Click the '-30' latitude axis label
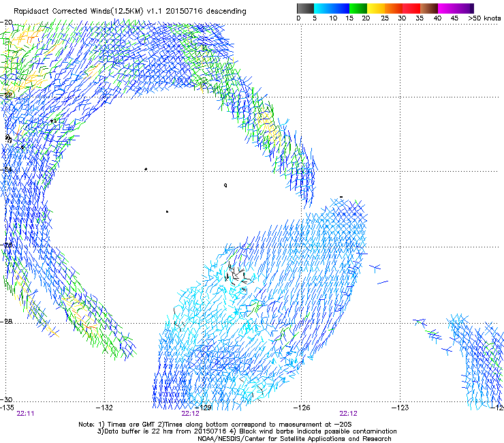Image resolution: width=504 pixels, height=443 pixels. pos(6,399)
